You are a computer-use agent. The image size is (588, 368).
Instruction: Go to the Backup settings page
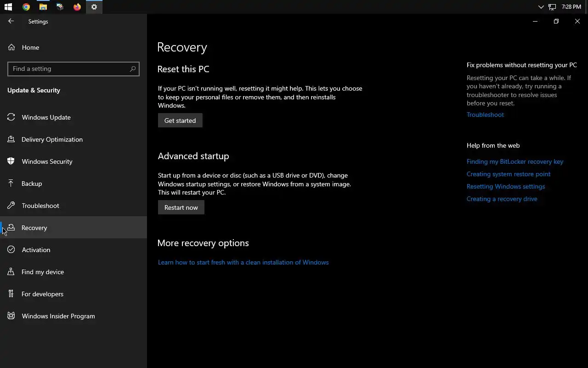point(73,184)
